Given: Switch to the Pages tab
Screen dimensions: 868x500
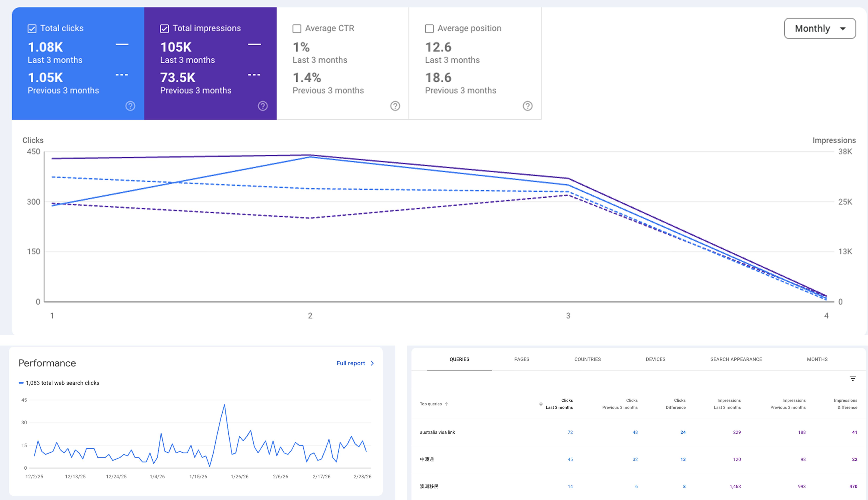Looking at the screenshot, I should (521, 359).
